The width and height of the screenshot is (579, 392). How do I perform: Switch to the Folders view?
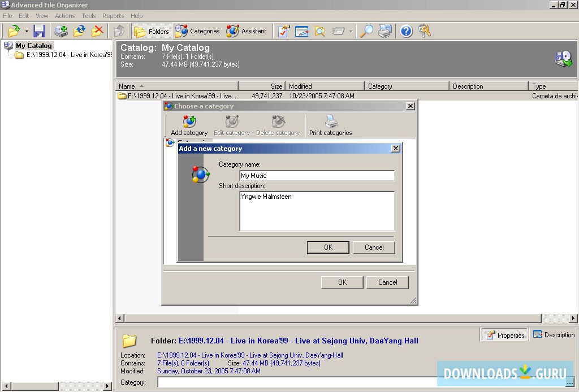(x=152, y=31)
